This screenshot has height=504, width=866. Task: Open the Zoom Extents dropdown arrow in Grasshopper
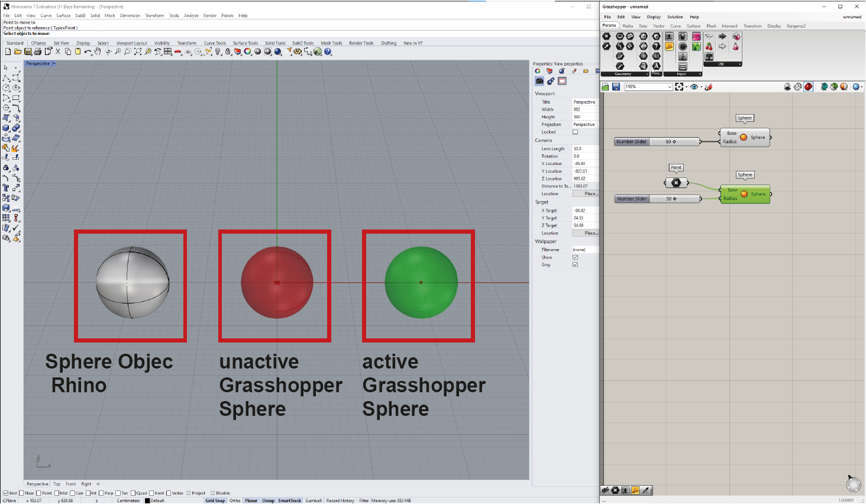[x=686, y=87]
